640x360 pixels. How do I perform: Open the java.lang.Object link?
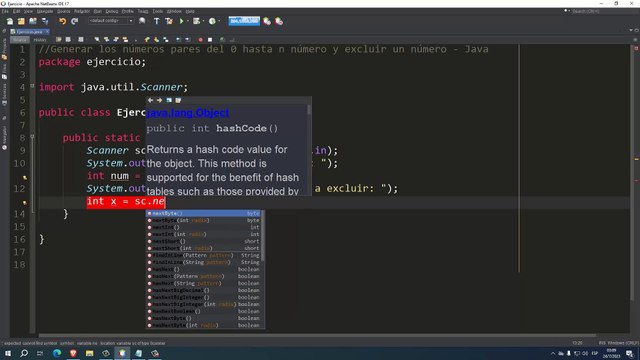pos(188,113)
